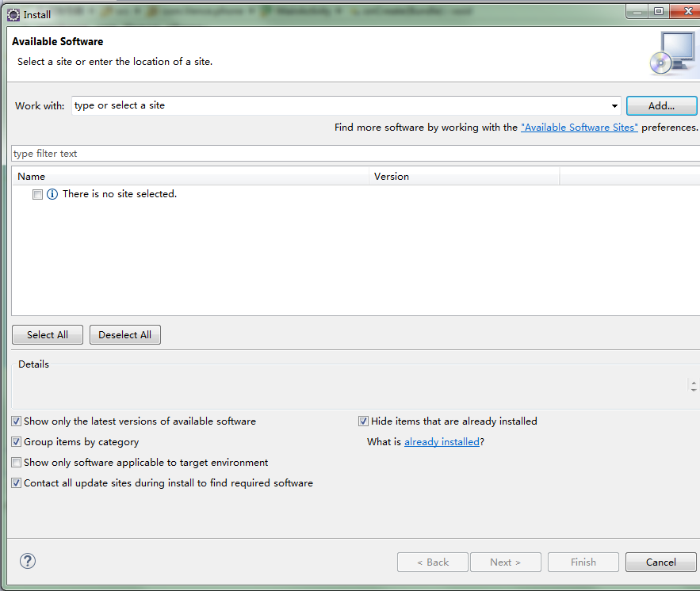
Task: Click the info icon next to site message
Action: 52,193
